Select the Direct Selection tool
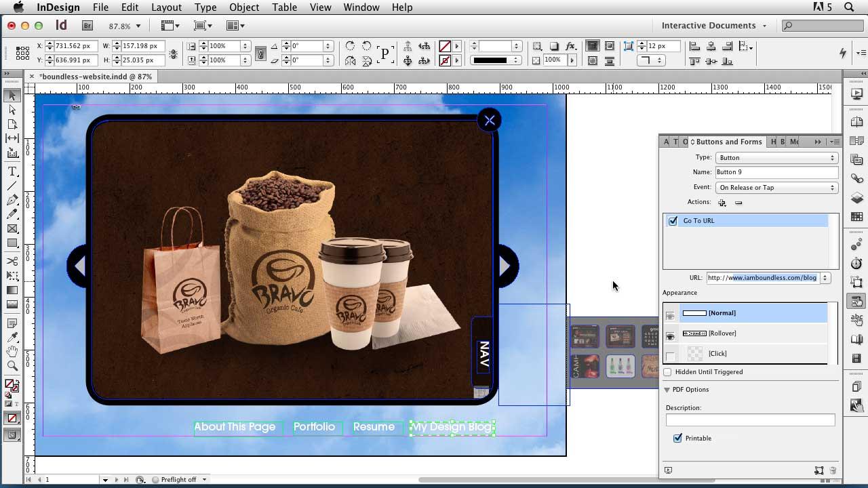This screenshot has height=488, width=868. point(12,110)
